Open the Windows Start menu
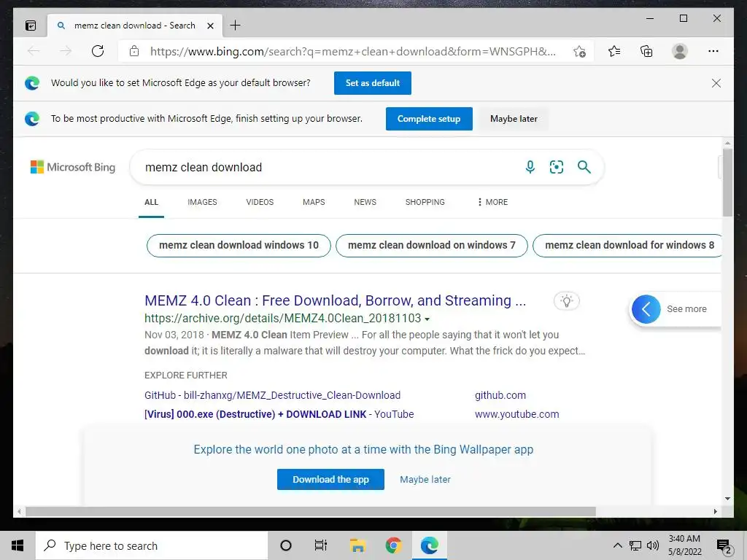The image size is (747, 560). (x=18, y=545)
